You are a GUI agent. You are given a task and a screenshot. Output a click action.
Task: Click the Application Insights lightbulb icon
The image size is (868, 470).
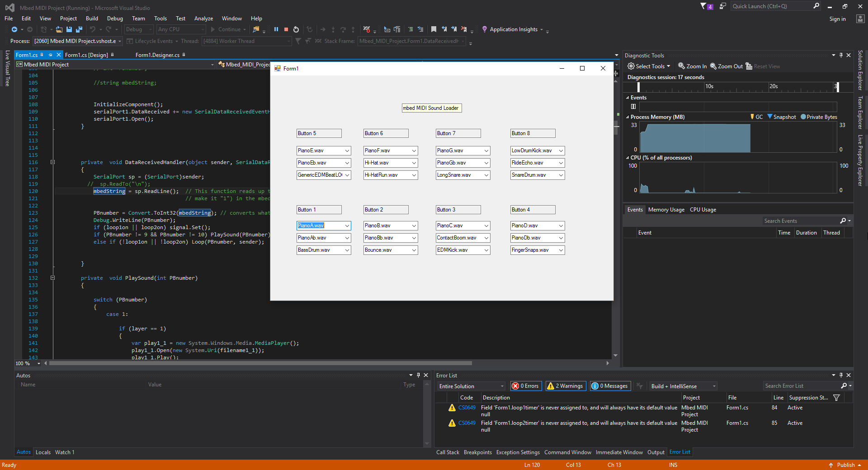coord(485,29)
